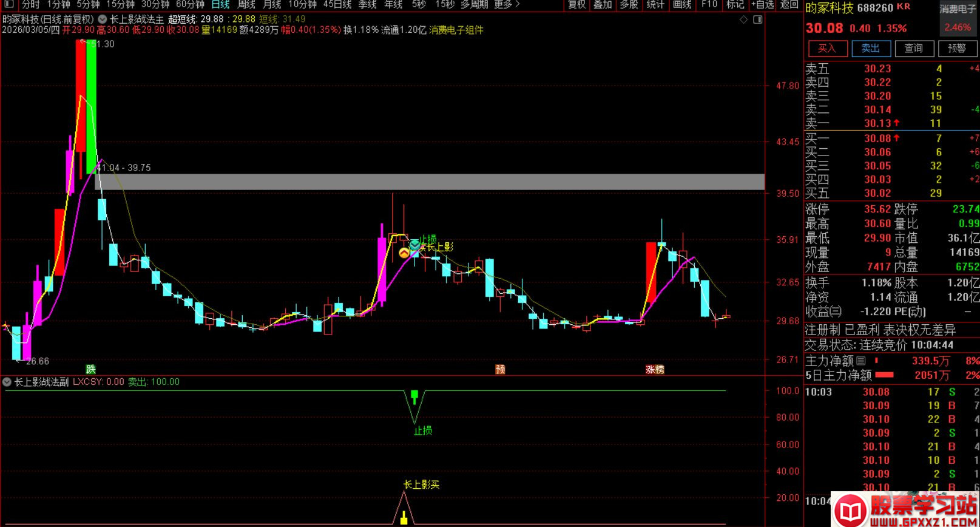Click the gray 41.04-39.75 price band

tap(425, 182)
